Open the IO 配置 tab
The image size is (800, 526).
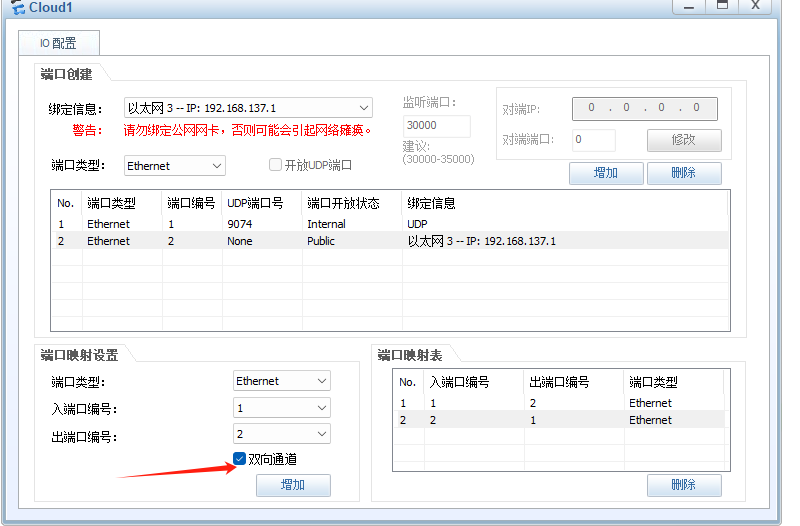pos(59,43)
